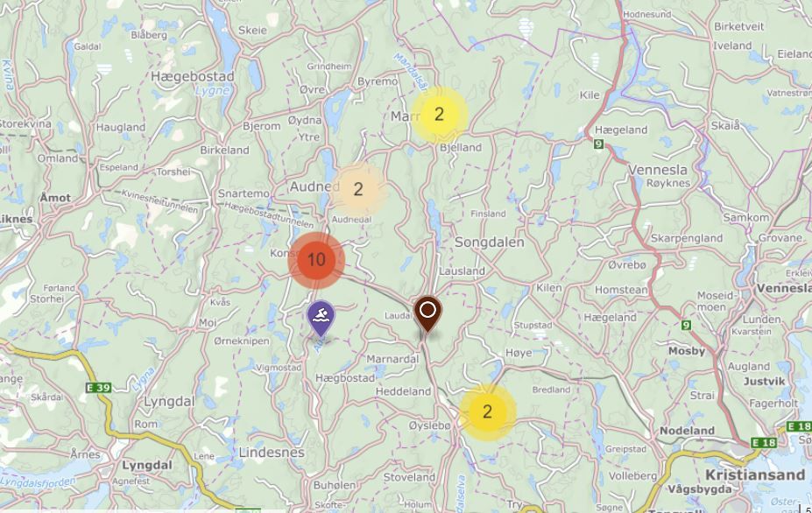Open the red cluster marker showing 10
The image size is (812, 513).
tap(316, 260)
